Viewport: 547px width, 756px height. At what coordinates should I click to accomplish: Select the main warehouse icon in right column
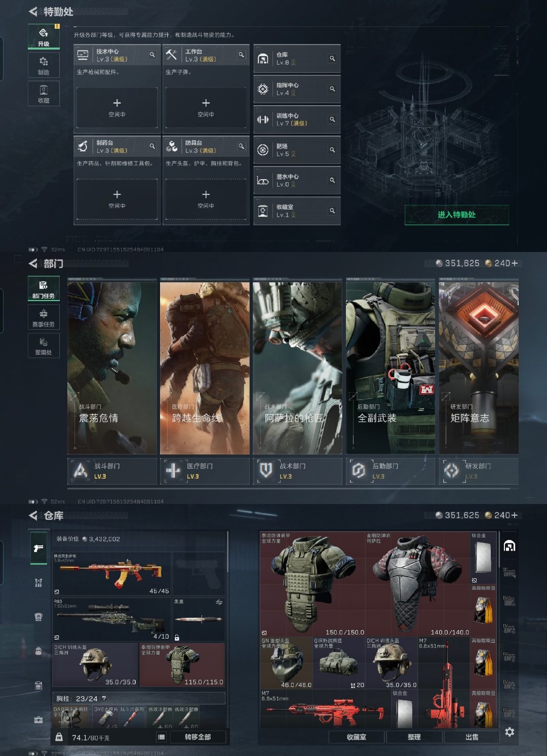510,546
